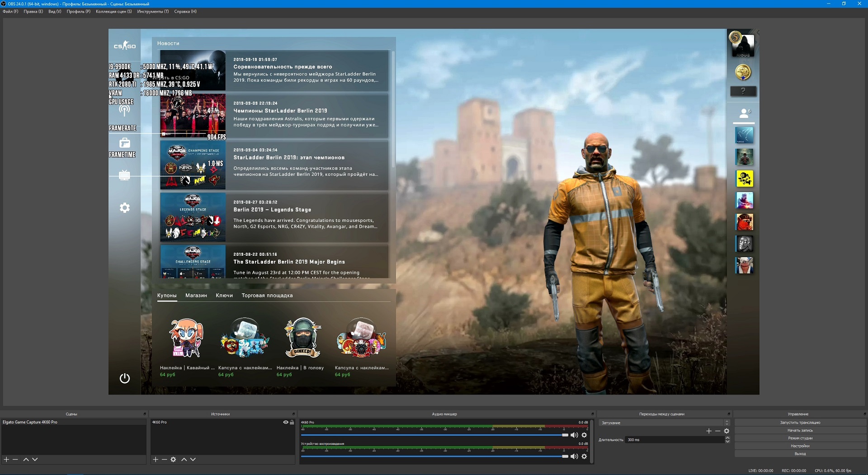This screenshot has height=475, width=868.
Task: Open properties gear for selected source
Action: [x=173, y=459]
